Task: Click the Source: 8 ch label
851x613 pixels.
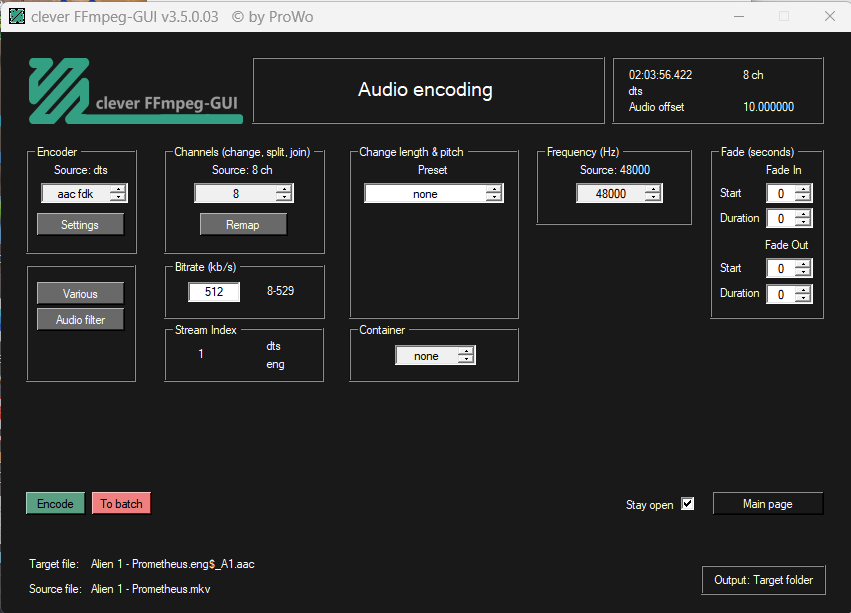Action: tap(242, 170)
